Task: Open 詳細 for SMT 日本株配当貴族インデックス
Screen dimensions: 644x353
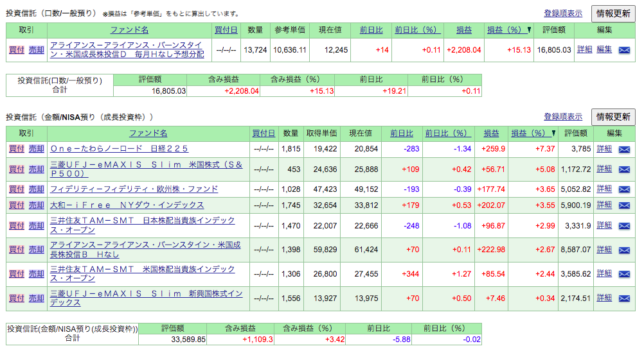Action: [x=604, y=225]
